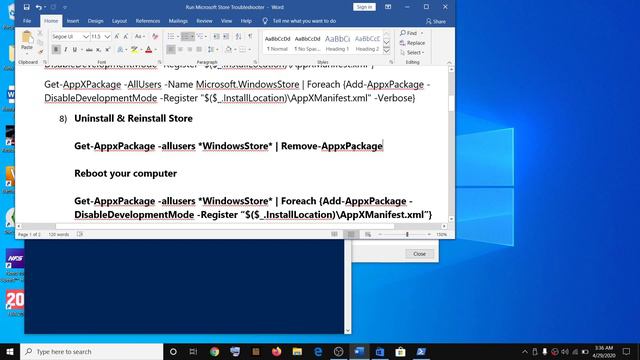
Task: Increase font size with grow-font icon
Action: click(x=117, y=36)
